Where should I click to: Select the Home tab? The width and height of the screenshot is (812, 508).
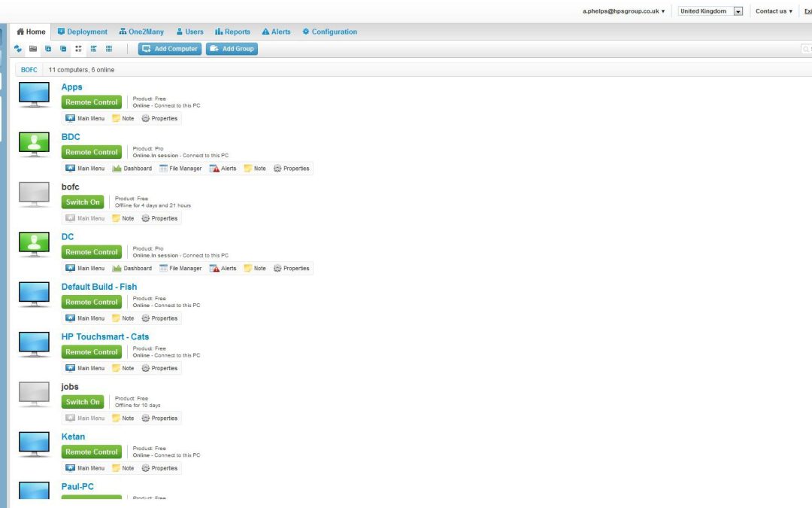pyautogui.click(x=31, y=32)
